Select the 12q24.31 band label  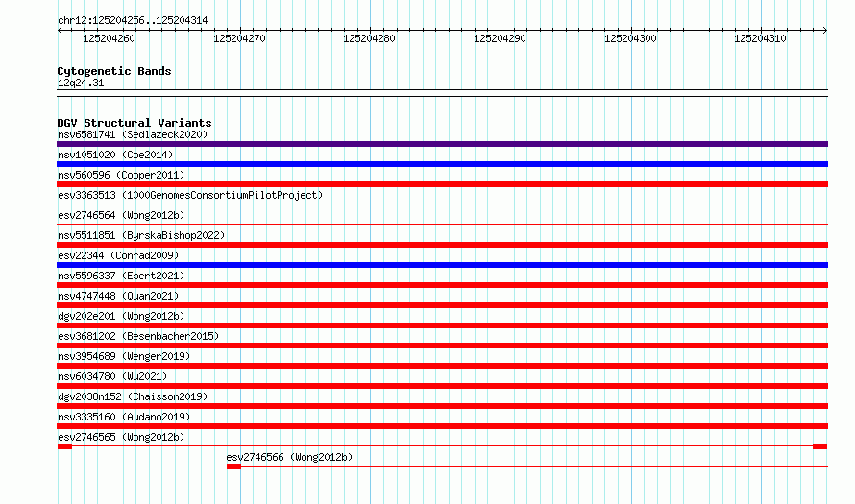[81, 83]
